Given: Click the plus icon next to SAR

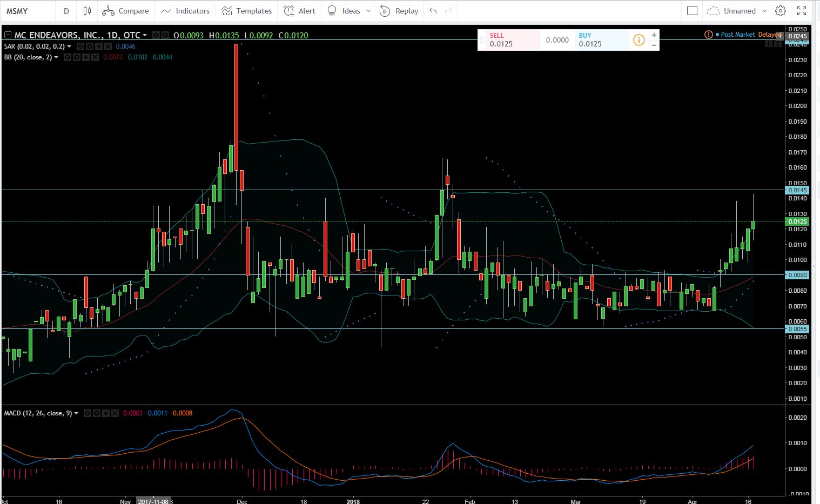Looking at the screenshot, I should point(98,46).
